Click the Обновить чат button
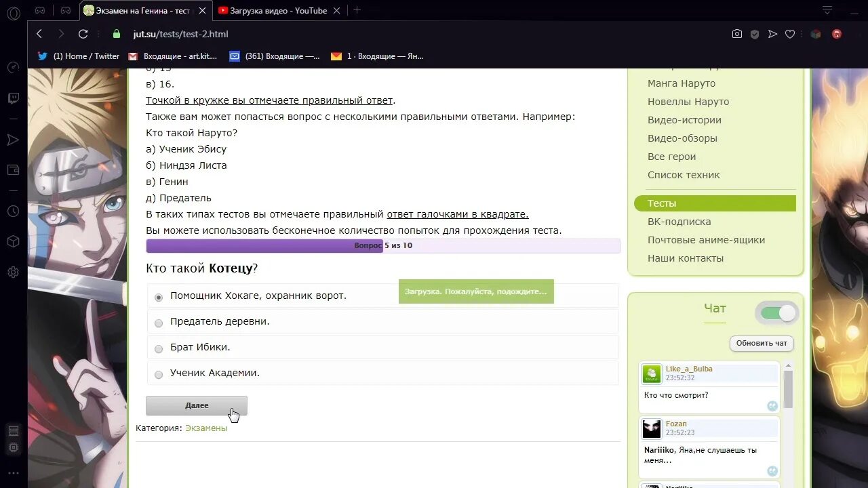Viewport: 868px width, 488px height. [762, 343]
